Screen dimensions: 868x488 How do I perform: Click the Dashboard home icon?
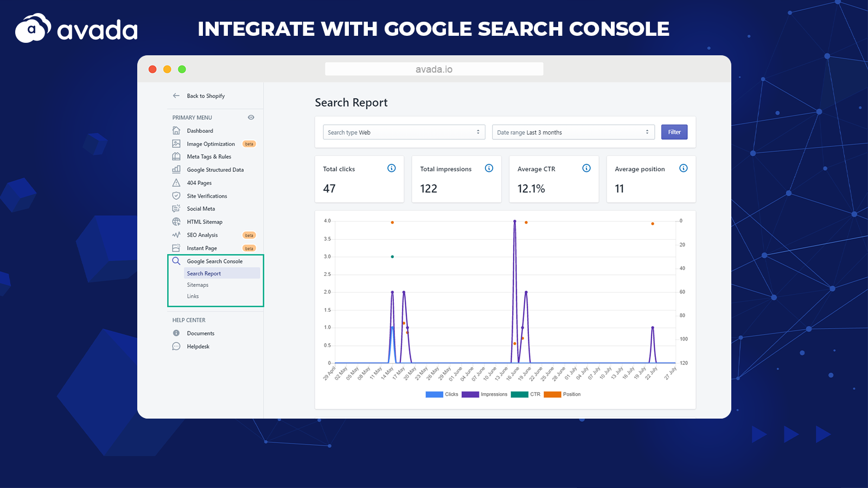click(x=176, y=131)
